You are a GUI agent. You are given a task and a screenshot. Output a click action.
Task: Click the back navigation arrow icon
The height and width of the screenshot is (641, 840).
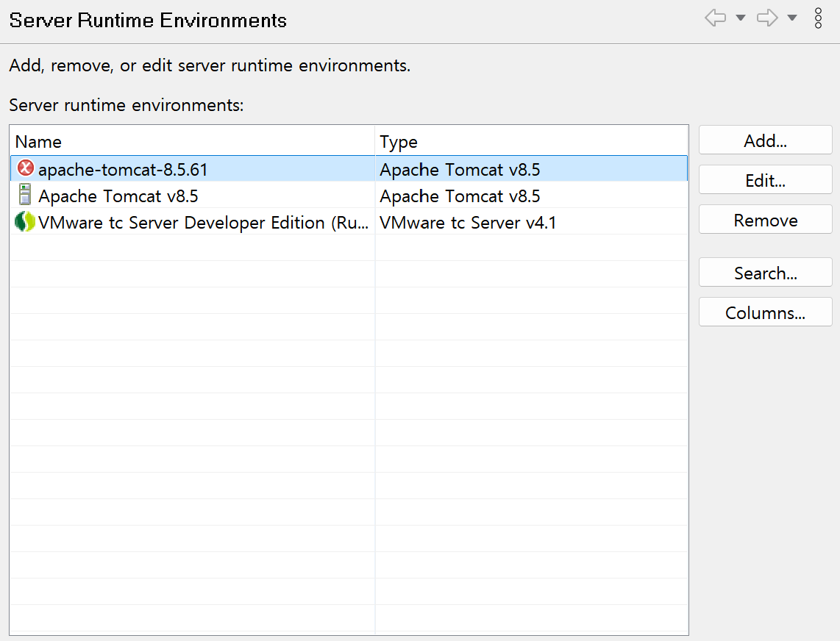tap(715, 18)
